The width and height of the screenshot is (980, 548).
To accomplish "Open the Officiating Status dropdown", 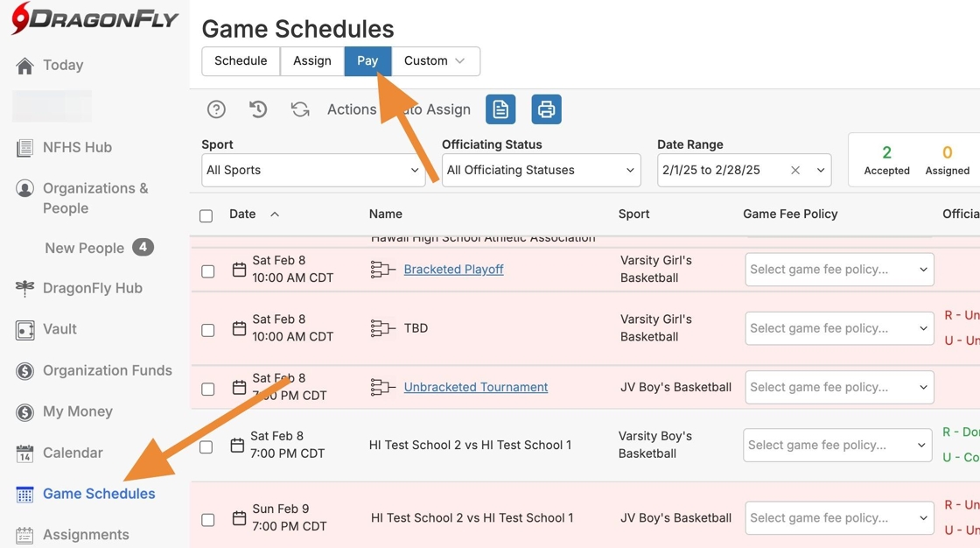I will tap(541, 170).
